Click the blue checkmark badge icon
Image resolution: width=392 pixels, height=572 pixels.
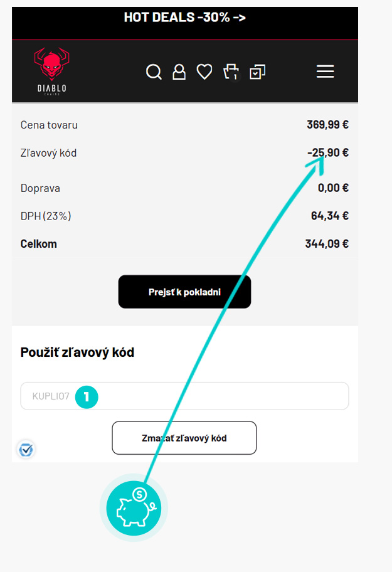pos(26,450)
